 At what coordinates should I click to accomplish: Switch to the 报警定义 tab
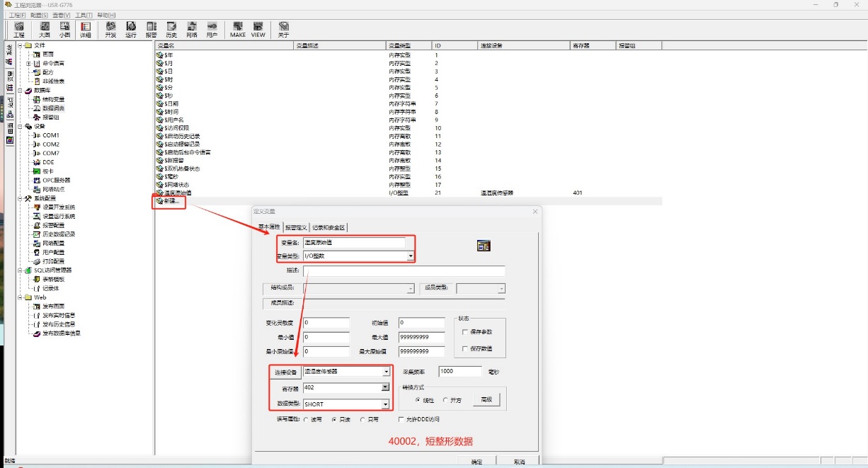coord(296,227)
